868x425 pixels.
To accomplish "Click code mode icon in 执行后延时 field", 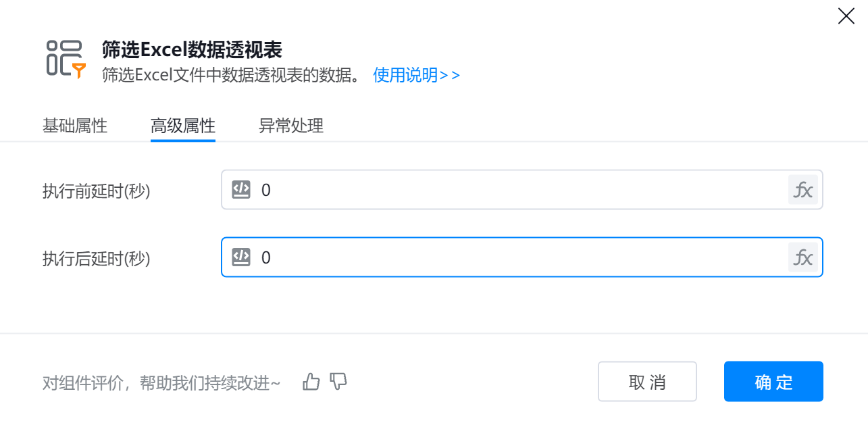I will (241, 257).
